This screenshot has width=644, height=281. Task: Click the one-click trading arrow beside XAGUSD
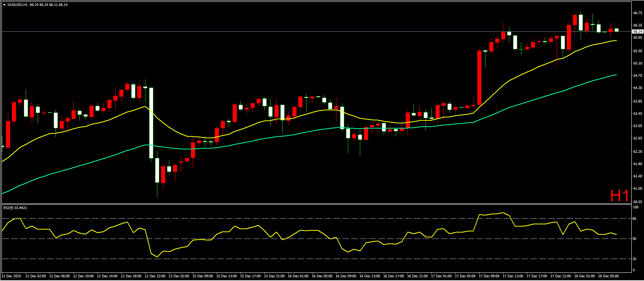click(x=4, y=5)
